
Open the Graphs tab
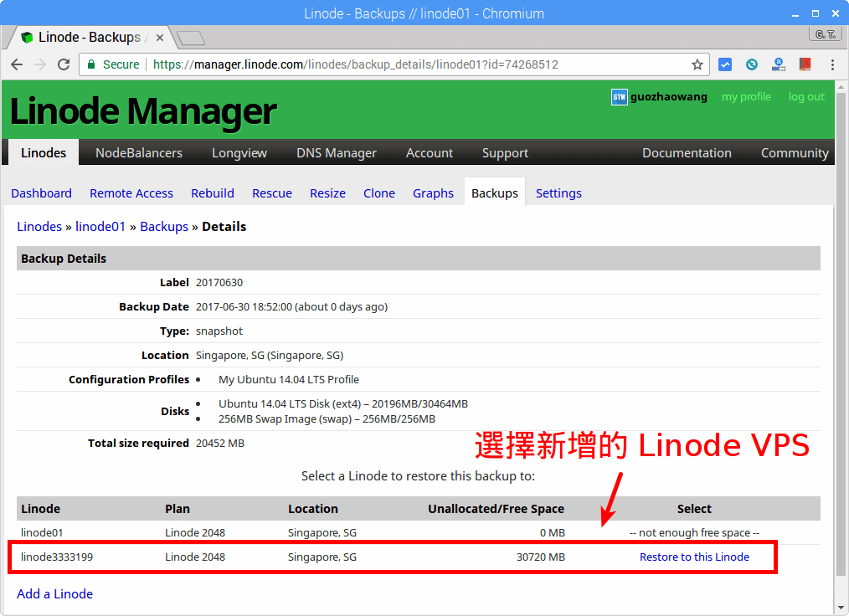coord(433,193)
